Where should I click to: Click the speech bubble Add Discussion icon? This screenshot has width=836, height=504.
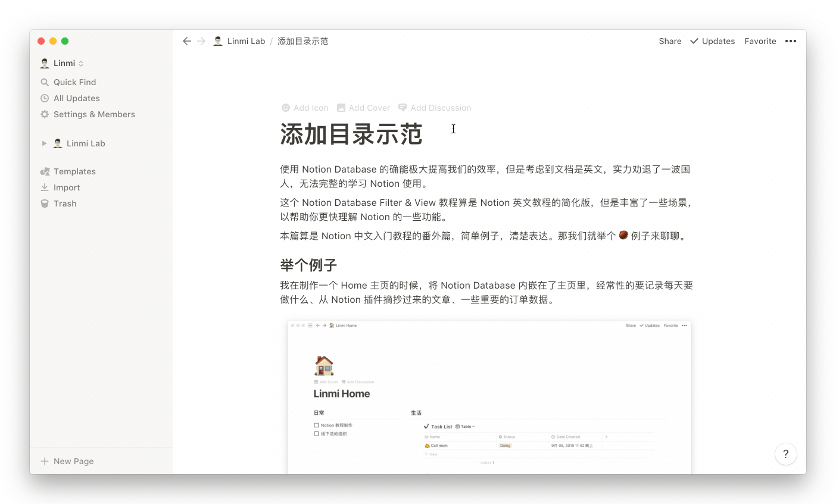403,108
